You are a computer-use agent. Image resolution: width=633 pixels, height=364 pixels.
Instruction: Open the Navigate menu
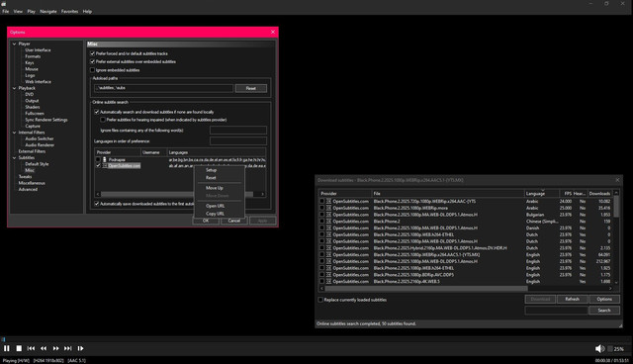coord(48,11)
